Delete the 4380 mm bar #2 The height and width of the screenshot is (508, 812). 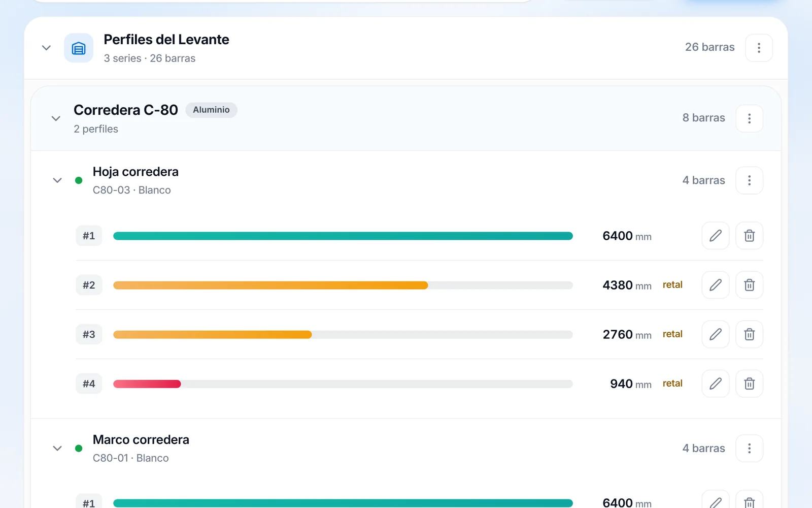click(x=749, y=285)
